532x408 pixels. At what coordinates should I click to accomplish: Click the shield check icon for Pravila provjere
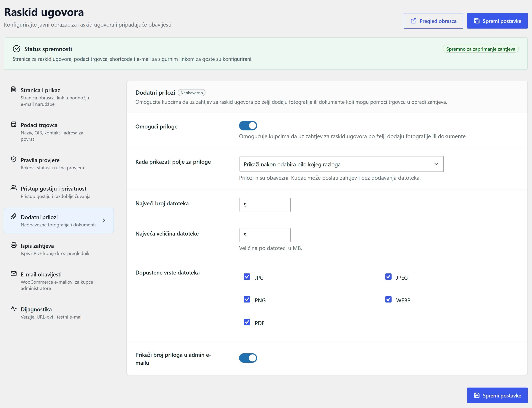[14, 159]
